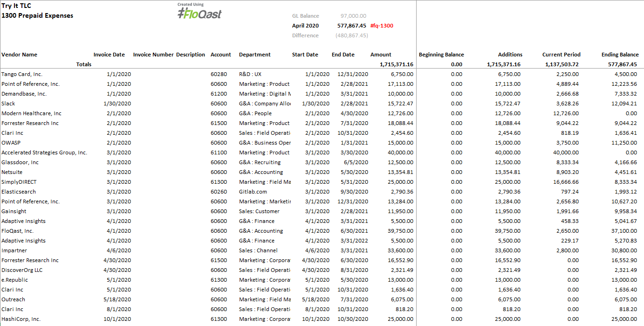Screen dimensions: 644x326
Task: Select the 'Sales: Customer' department cell
Action: (259, 211)
